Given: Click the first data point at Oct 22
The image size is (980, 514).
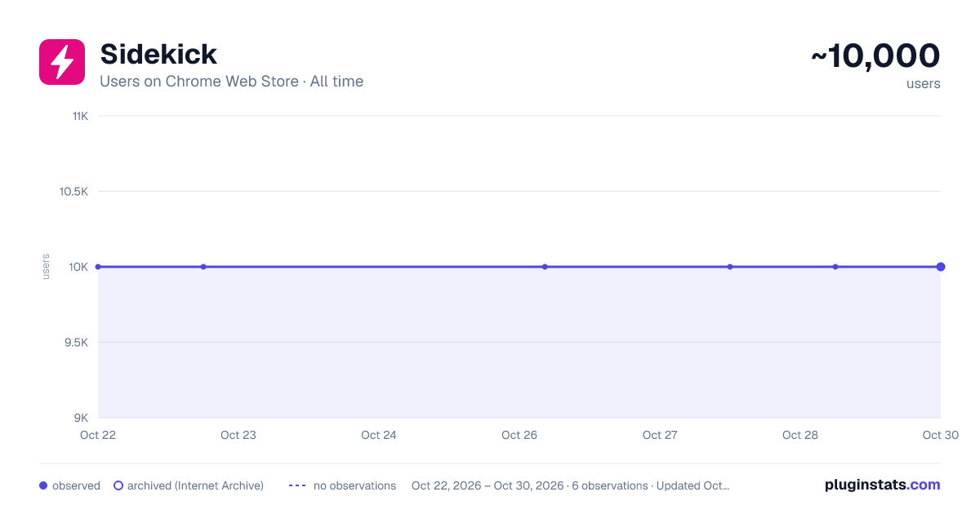Looking at the screenshot, I should point(98,267).
